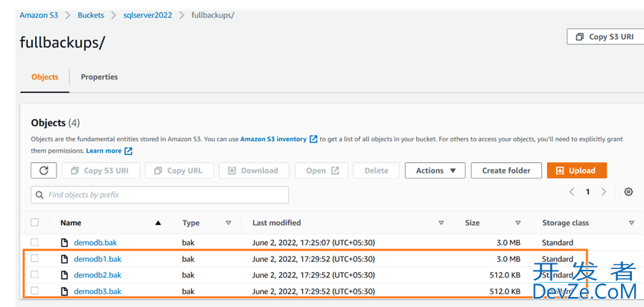
Task: Click the Open button in toolbar
Action: [321, 170]
